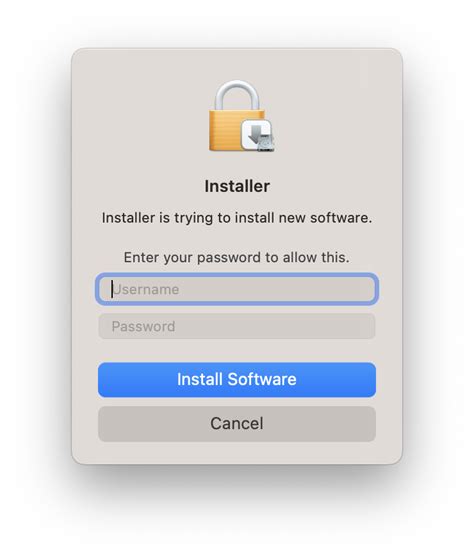This screenshot has width=474, height=559.
Task: Choose the gray Cancel button
Action: (237, 424)
